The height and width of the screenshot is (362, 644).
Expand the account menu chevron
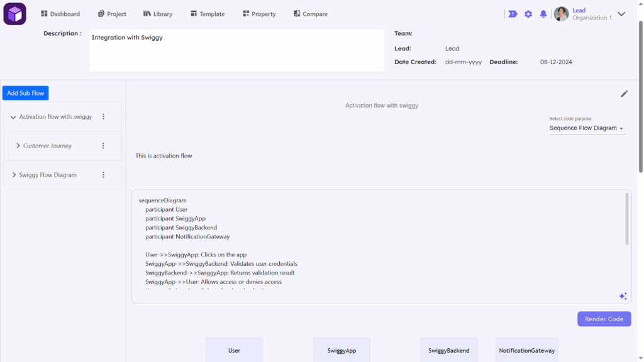pos(621,14)
